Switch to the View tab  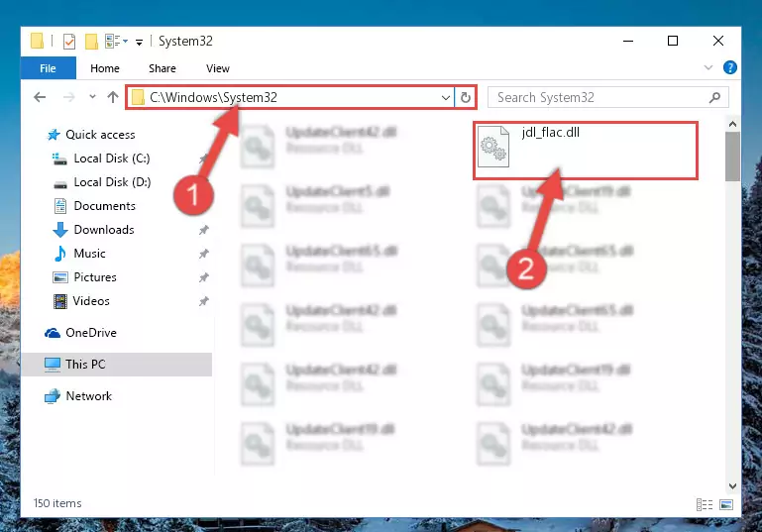217,68
